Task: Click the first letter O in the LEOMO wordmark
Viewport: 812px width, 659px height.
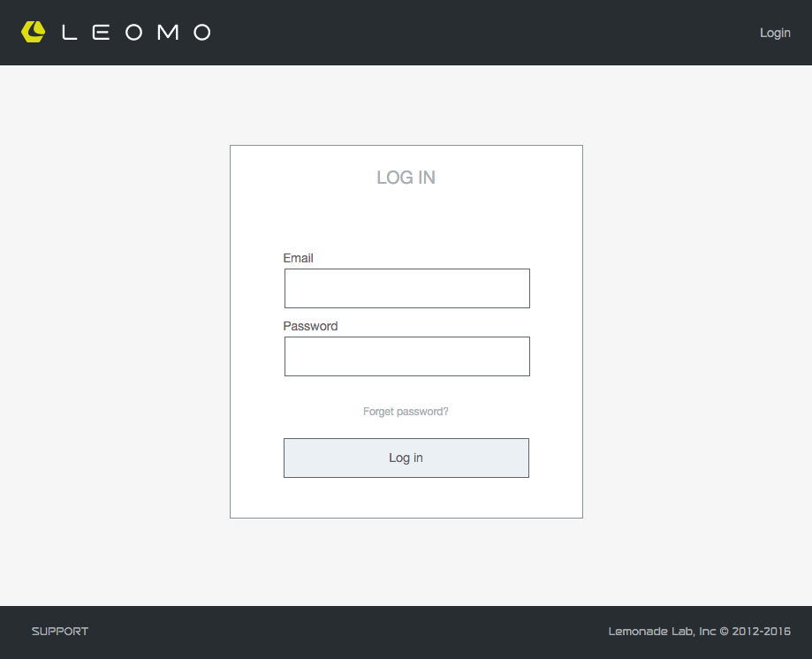Action: 133,32
